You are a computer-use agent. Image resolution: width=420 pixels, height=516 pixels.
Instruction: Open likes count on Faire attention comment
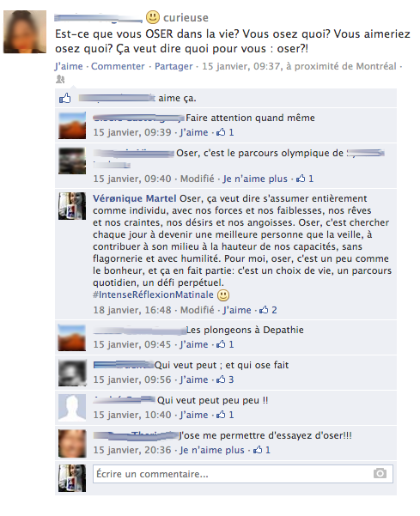225,132
